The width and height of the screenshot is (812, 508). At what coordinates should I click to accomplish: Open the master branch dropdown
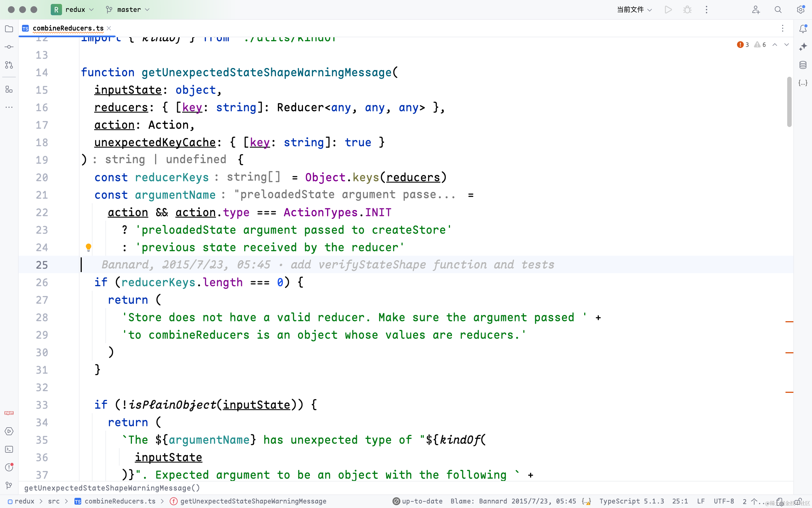click(x=127, y=10)
